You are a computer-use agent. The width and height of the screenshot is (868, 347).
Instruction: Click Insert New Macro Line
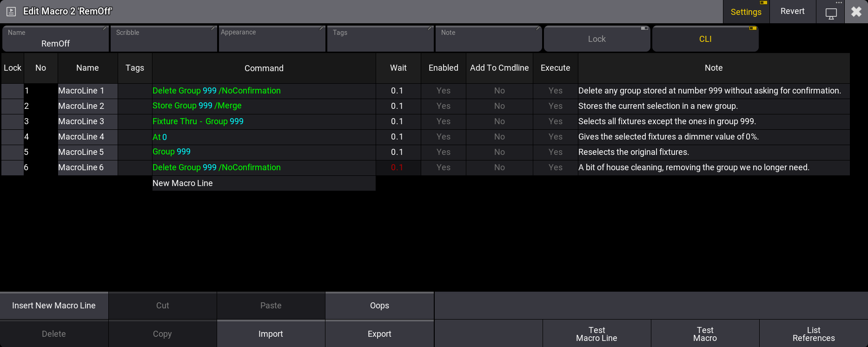click(54, 306)
